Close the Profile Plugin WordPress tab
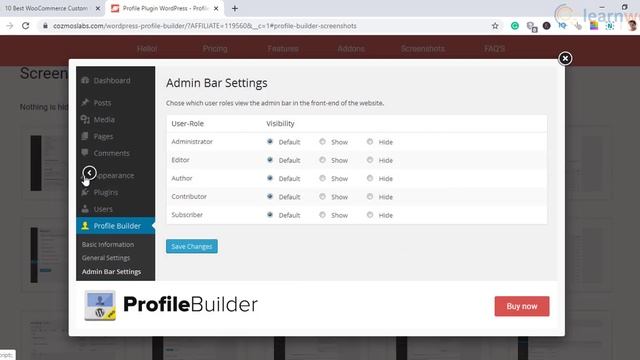The image size is (640, 360). pos(216,8)
